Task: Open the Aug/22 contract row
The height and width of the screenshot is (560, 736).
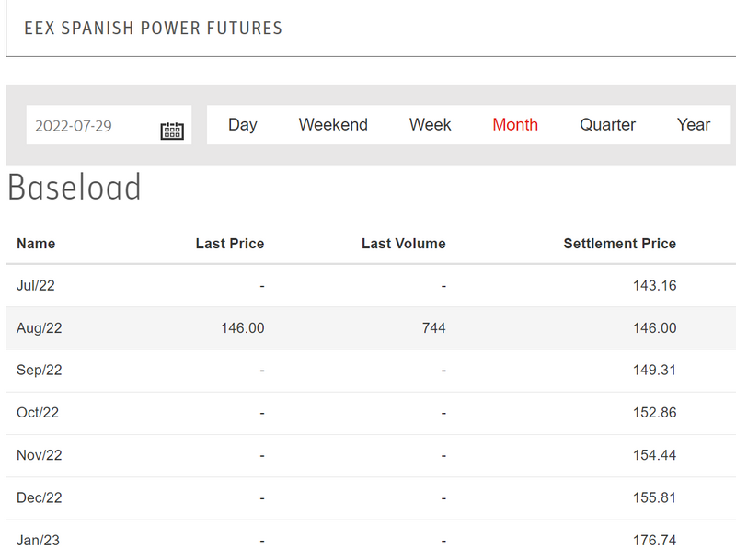Action: point(40,328)
